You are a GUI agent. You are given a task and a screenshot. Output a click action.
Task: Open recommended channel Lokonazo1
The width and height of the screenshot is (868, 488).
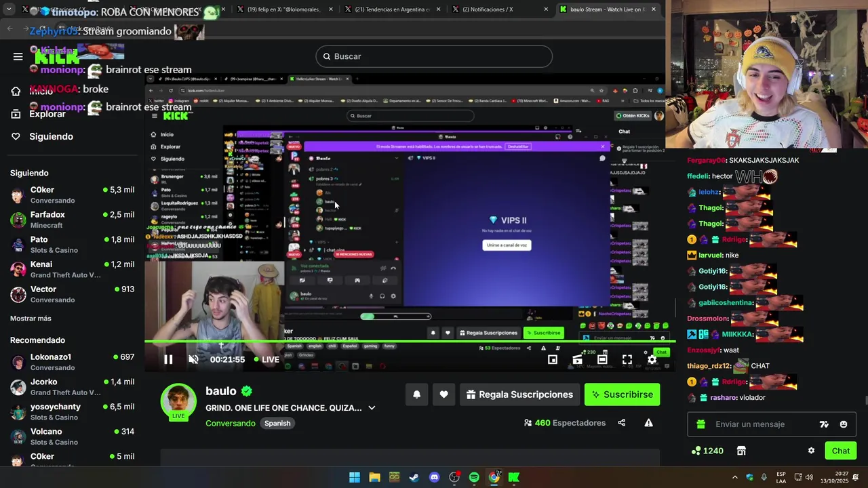tap(72, 362)
